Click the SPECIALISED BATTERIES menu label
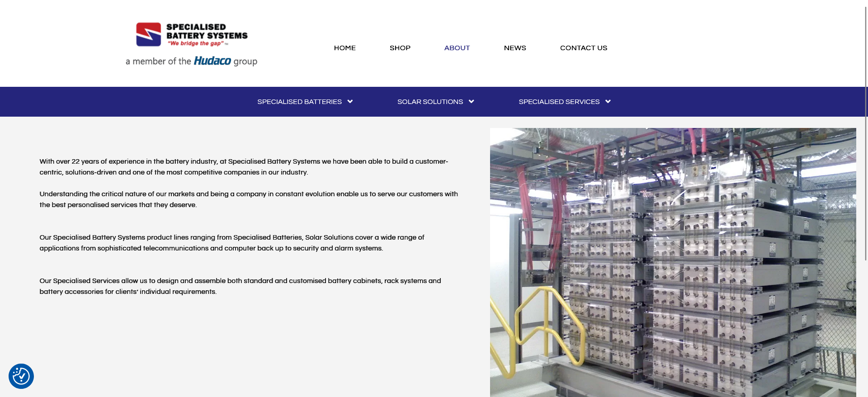Image resolution: width=868 pixels, height=397 pixels. click(299, 102)
